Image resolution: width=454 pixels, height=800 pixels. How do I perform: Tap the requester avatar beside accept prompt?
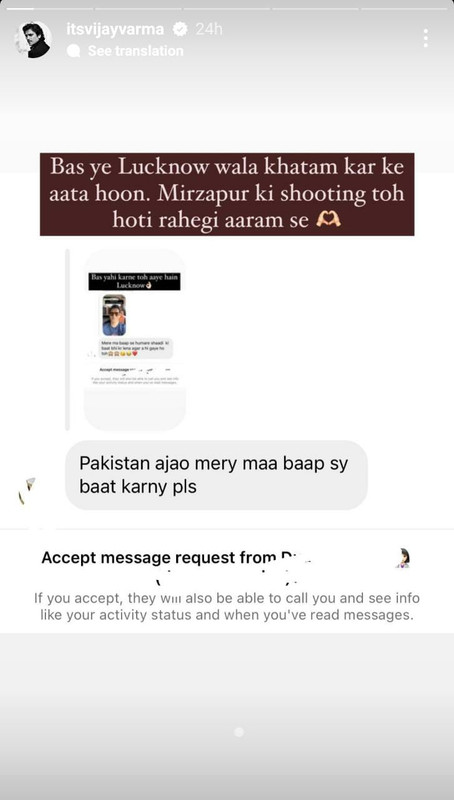tap(403, 558)
